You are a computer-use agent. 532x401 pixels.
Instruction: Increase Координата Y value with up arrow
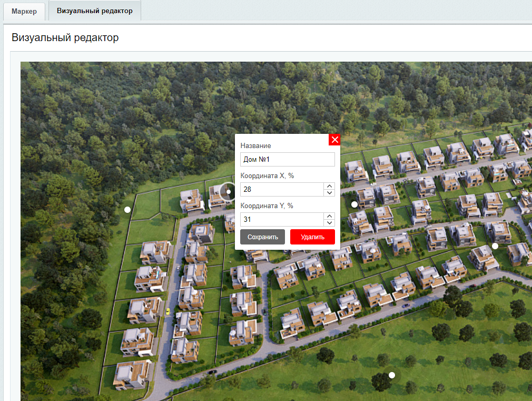(x=329, y=216)
